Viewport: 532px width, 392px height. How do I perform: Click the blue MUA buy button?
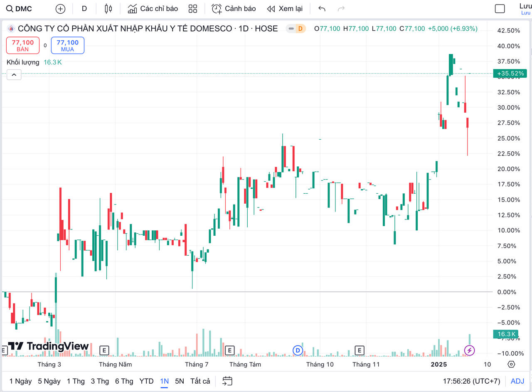(x=67, y=45)
